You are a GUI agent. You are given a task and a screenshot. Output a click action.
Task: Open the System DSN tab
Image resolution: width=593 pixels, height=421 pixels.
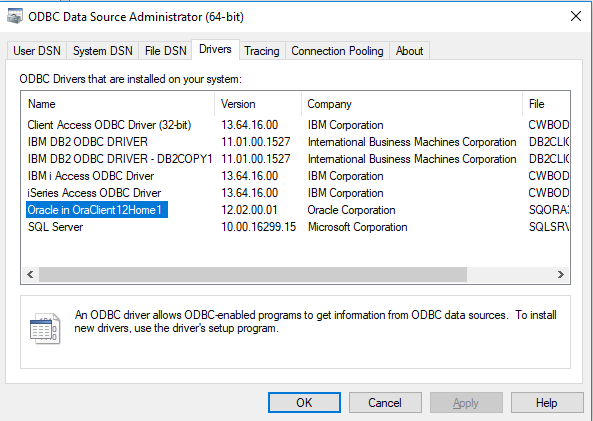102,51
